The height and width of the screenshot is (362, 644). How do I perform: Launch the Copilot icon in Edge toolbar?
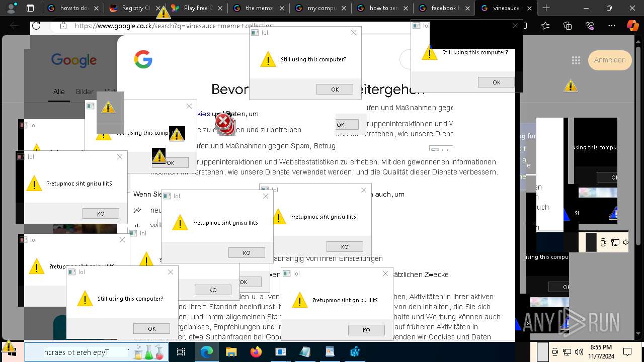click(x=632, y=26)
